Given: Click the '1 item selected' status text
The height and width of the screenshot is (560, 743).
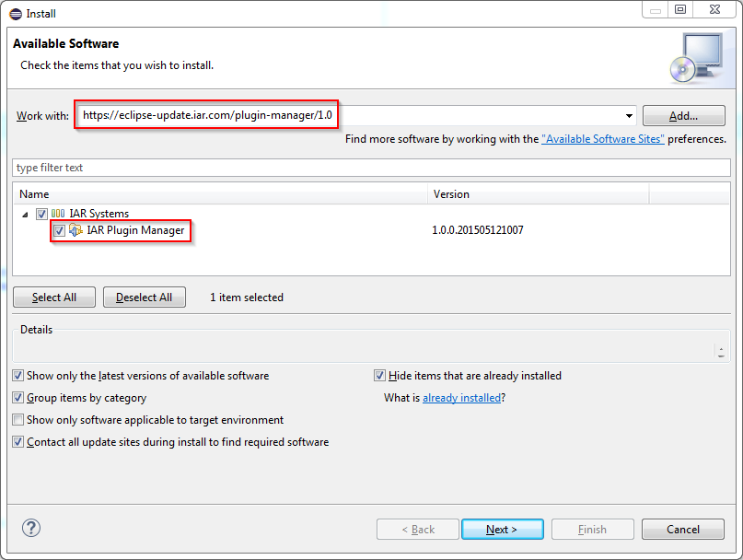Looking at the screenshot, I should (x=247, y=297).
